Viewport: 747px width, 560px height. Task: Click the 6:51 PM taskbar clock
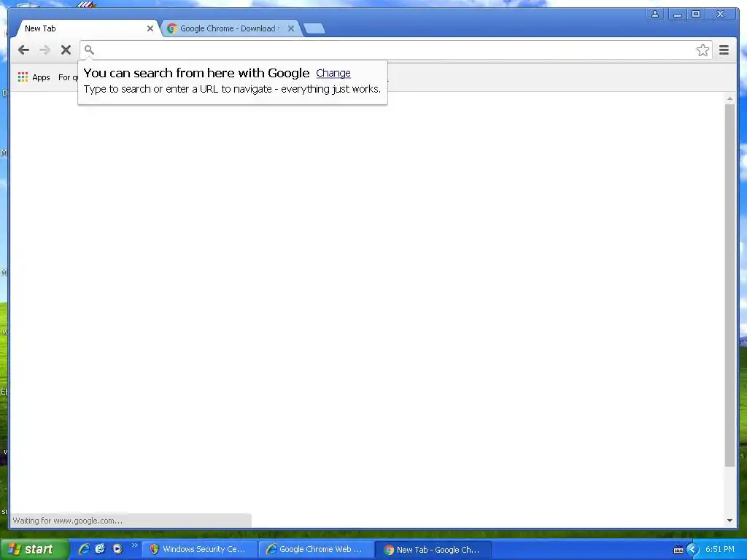pyautogui.click(x=720, y=549)
